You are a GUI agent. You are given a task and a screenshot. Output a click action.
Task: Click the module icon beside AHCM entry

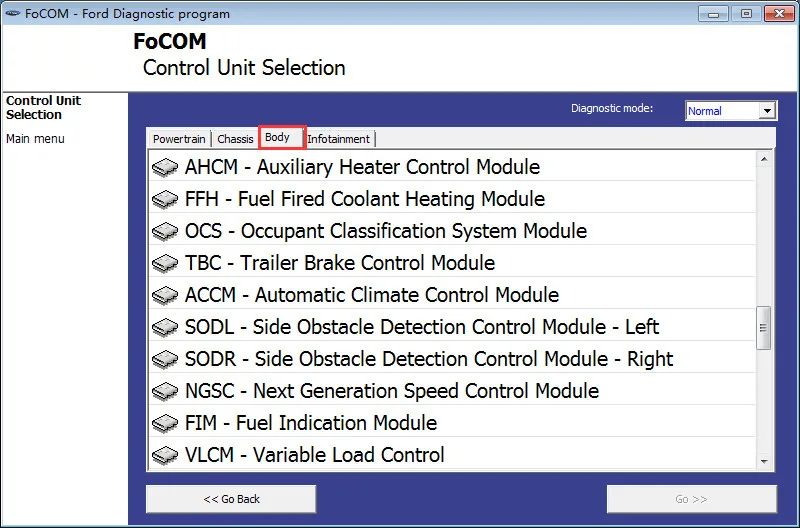point(165,167)
